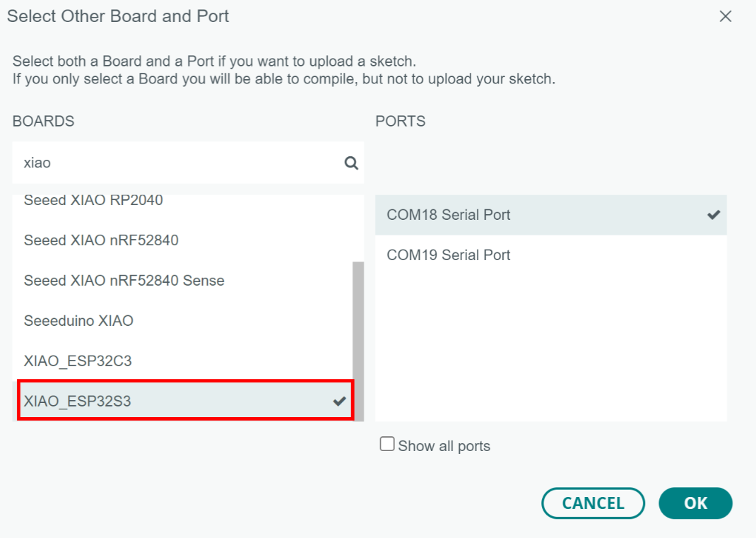Click the checkmark beside XIAO_ESP32S3
The image size is (756, 538).
point(339,402)
